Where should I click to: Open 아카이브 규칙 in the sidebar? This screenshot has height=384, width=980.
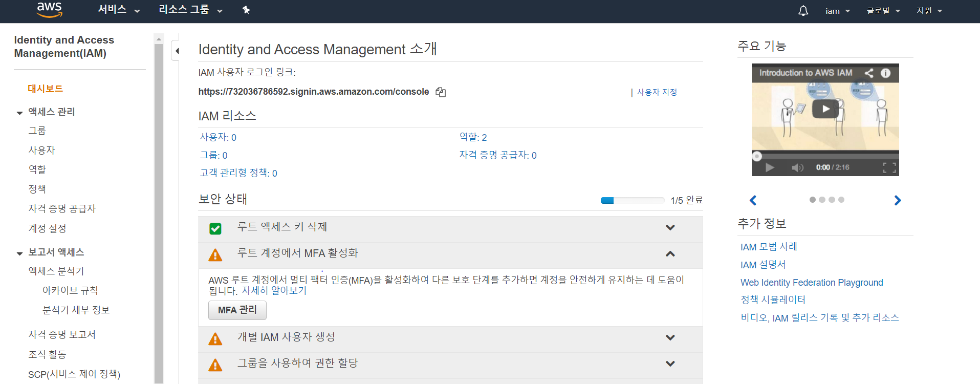click(70, 290)
